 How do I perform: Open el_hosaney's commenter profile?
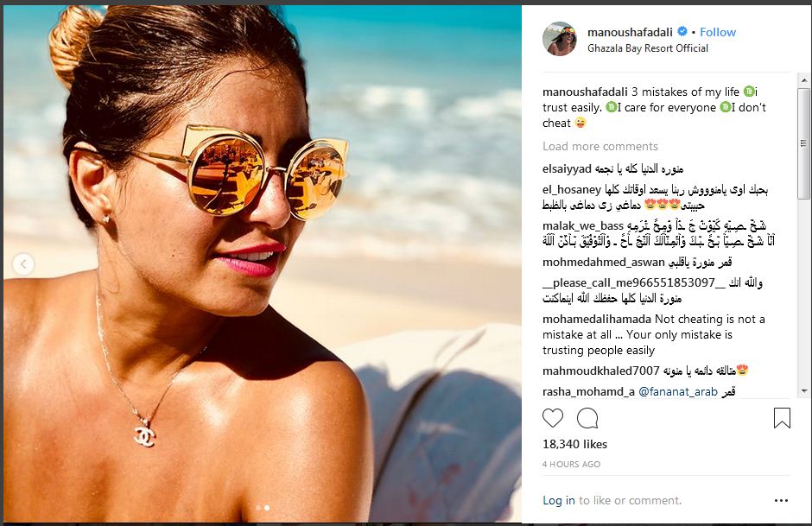(x=572, y=189)
